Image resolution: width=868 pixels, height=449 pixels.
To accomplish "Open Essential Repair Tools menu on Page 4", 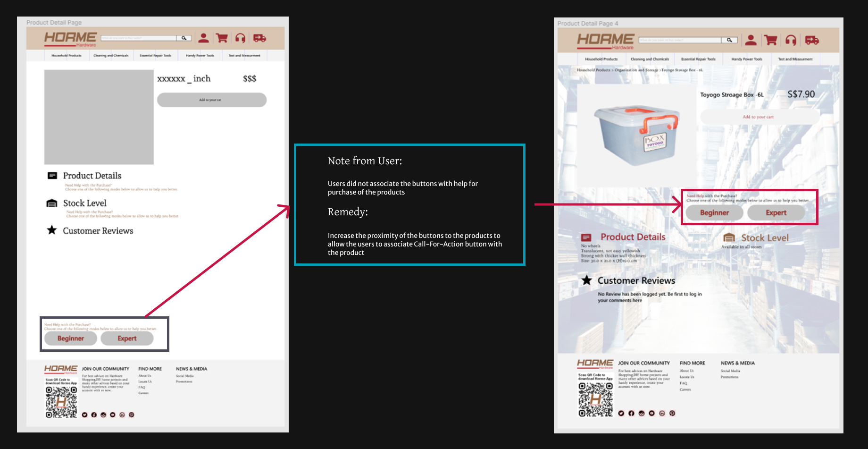I will 698,59.
